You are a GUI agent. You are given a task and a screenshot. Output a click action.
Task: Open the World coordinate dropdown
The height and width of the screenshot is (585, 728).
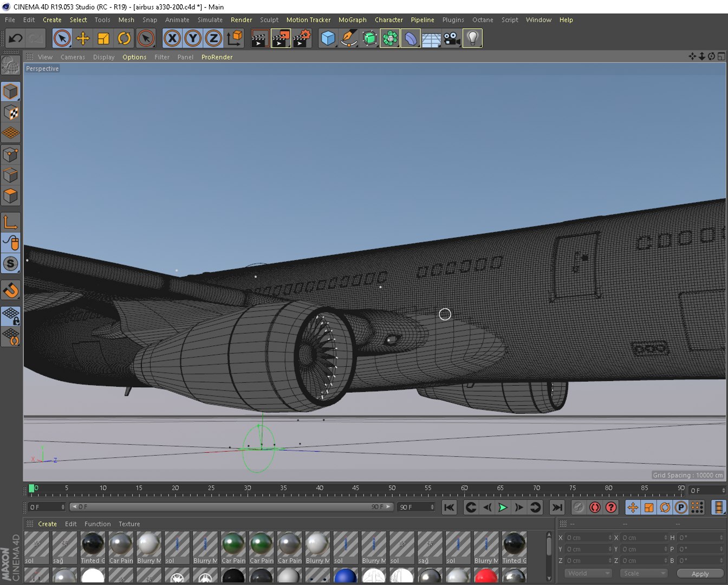[x=588, y=573]
